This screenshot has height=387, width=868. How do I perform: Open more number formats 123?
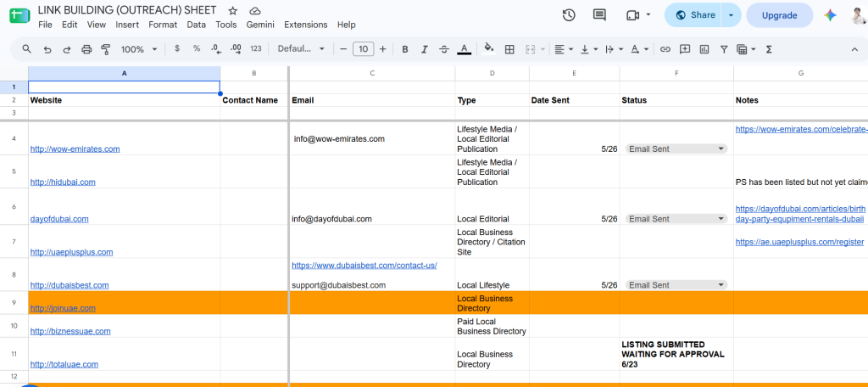pyautogui.click(x=256, y=48)
